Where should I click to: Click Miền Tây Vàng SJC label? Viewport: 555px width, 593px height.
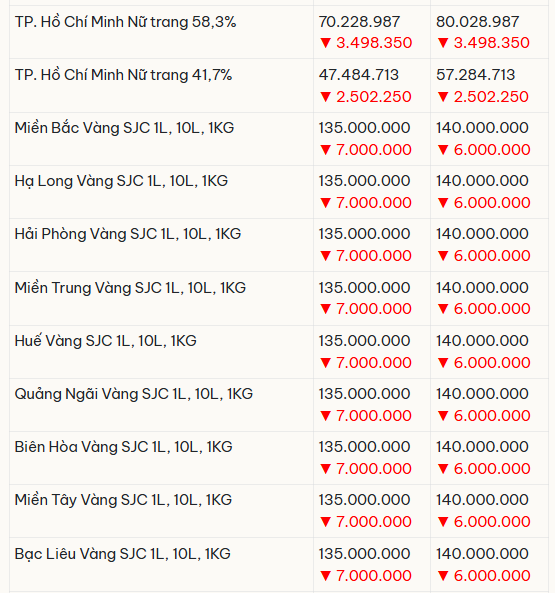(x=123, y=500)
